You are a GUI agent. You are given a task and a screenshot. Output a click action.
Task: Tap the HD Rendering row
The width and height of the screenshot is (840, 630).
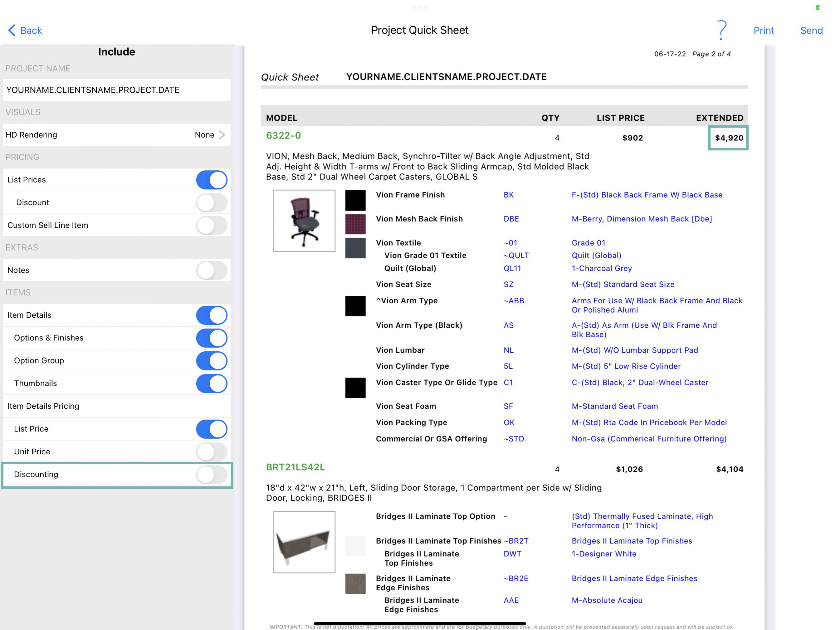click(x=116, y=135)
